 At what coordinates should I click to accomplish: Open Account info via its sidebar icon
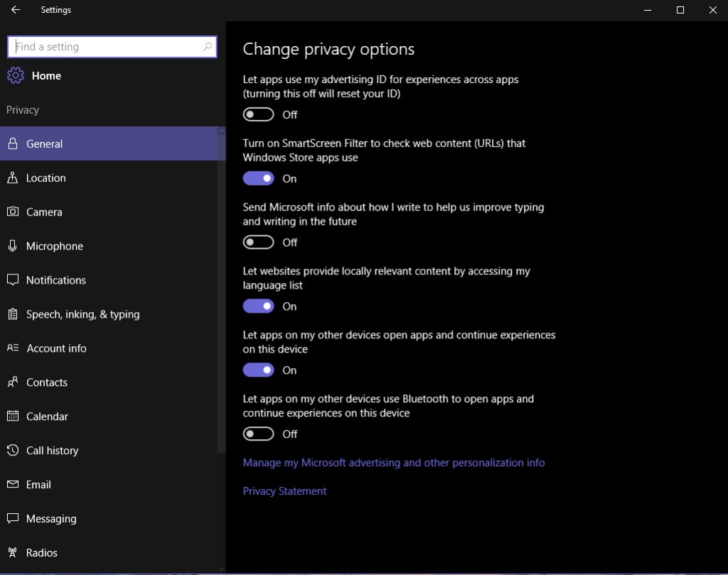[13, 348]
